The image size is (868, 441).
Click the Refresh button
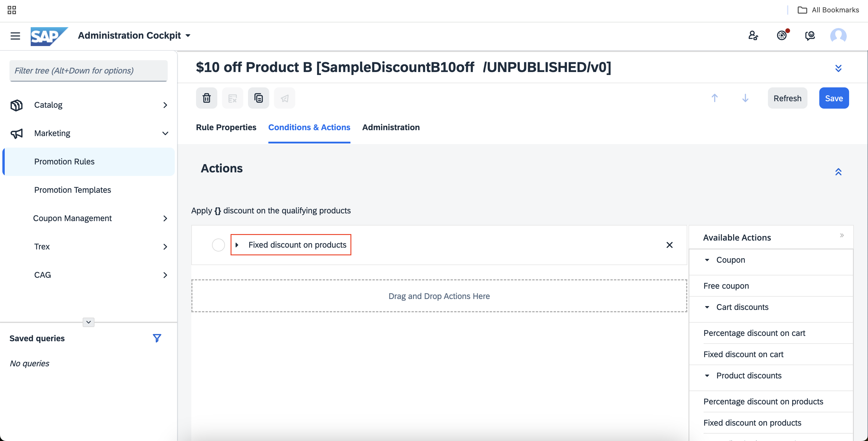pyautogui.click(x=787, y=98)
